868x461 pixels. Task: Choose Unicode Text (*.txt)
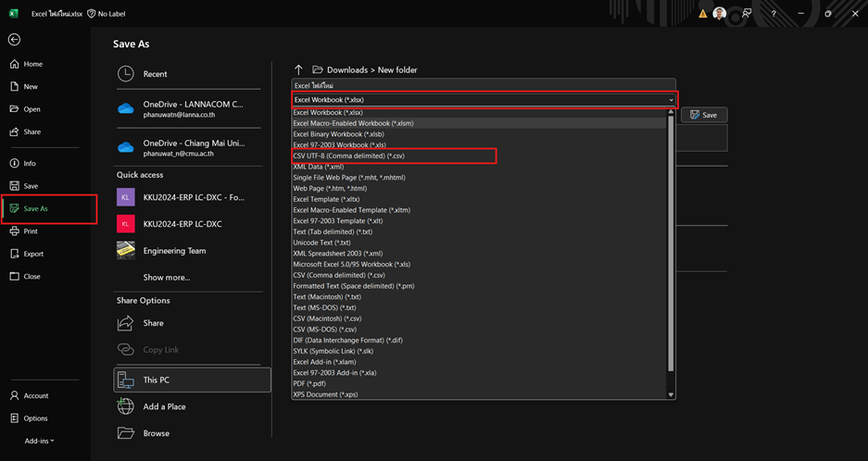(480, 243)
